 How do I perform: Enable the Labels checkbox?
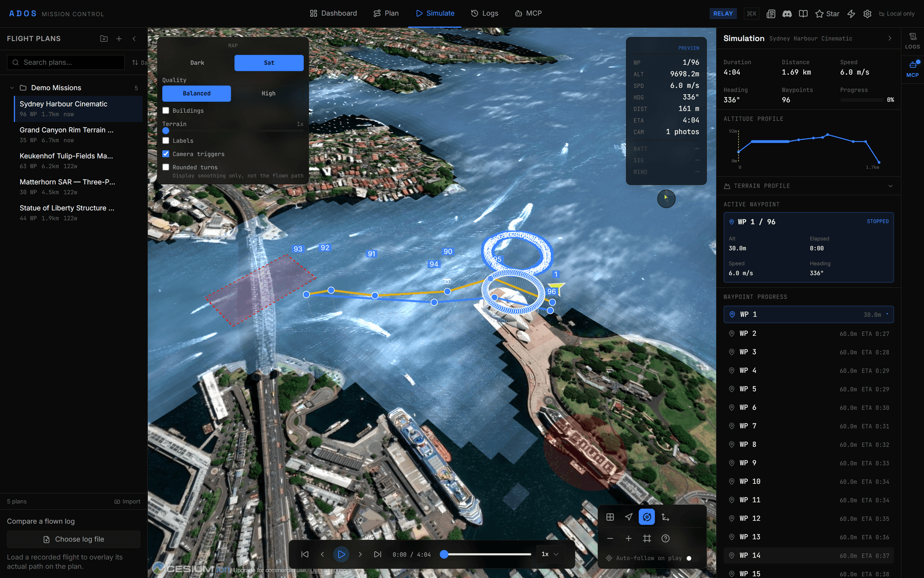[166, 140]
